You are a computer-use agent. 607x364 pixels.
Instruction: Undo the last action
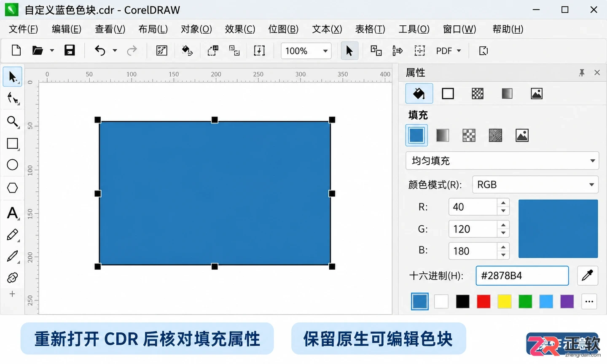point(100,51)
